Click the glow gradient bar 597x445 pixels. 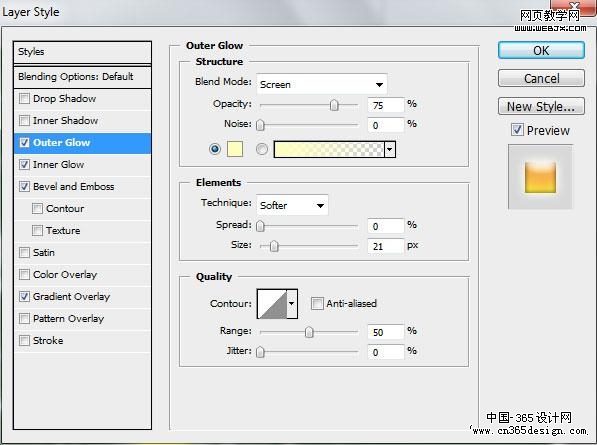[329, 149]
